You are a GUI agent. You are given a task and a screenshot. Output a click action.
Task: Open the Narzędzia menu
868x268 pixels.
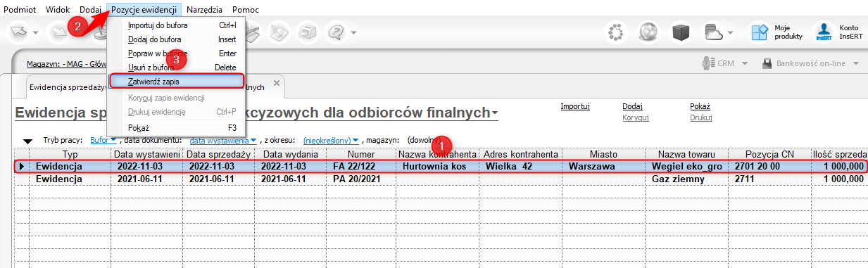(x=205, y=10)
